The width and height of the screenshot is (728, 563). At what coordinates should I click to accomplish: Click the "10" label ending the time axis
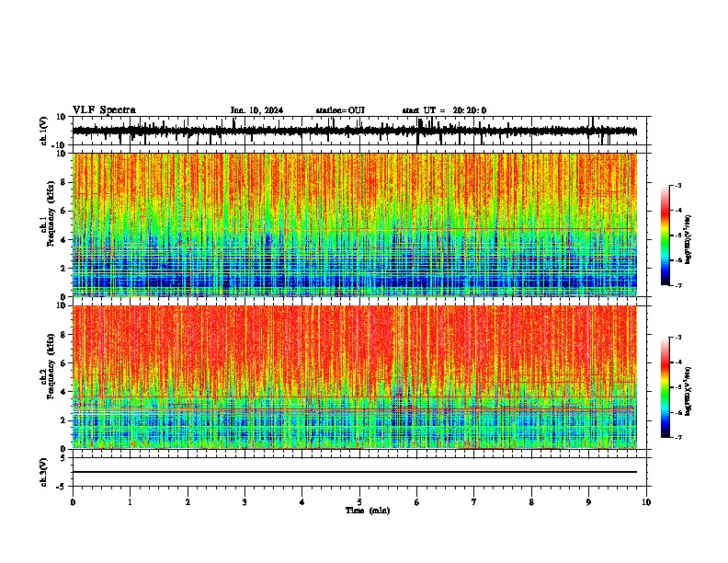pyautogui.click(x=646, y=502)
